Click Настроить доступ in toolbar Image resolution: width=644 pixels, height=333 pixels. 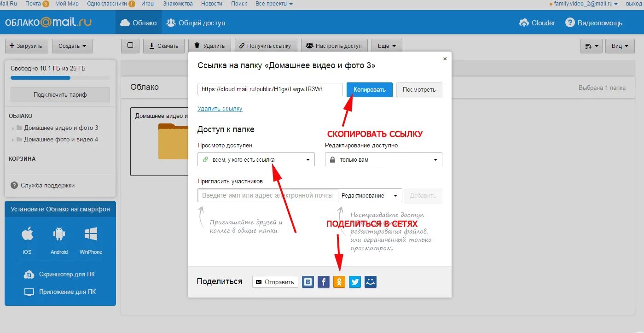click(x=335, y=46)
